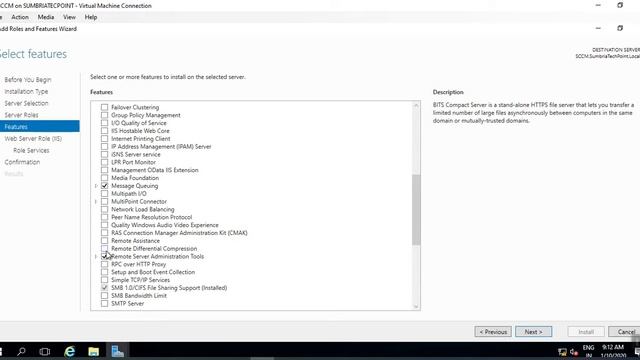Tick SMB Bandwidth Limit checkbox

coord(104,296)
